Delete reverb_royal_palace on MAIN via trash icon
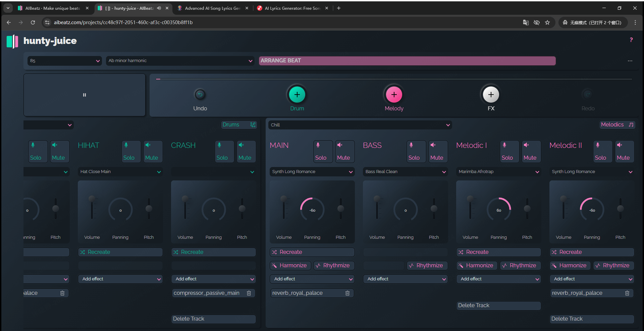 pyautogui.click(x=347, y=293)
